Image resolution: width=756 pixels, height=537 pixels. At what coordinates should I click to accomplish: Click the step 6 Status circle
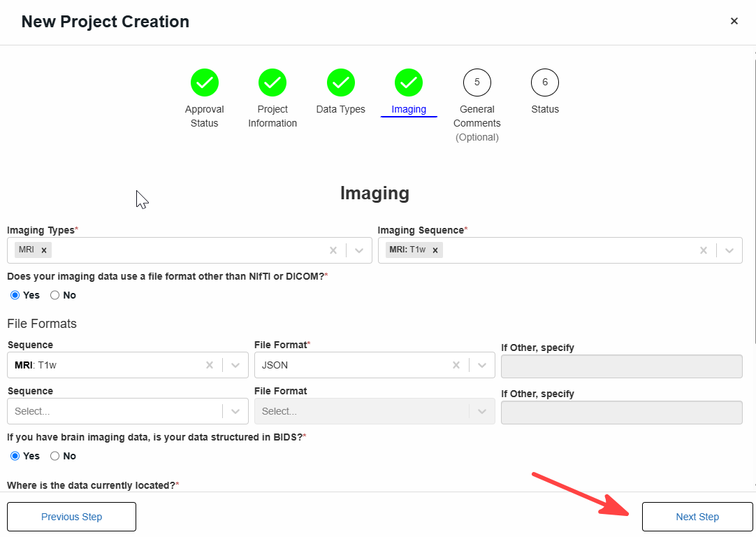click(545, 83)
